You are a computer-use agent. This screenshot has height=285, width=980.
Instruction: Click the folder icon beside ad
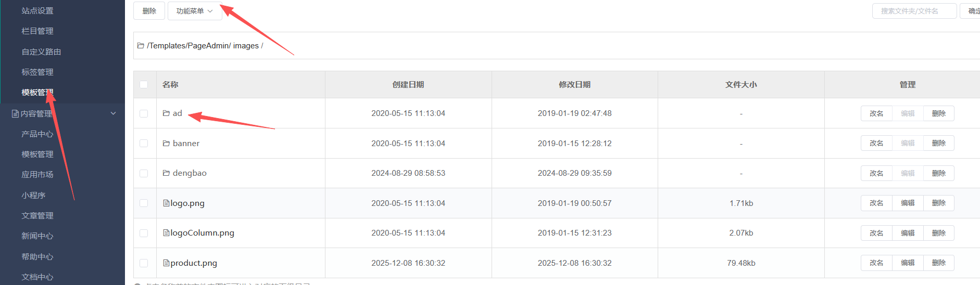[x=166, y=113]
